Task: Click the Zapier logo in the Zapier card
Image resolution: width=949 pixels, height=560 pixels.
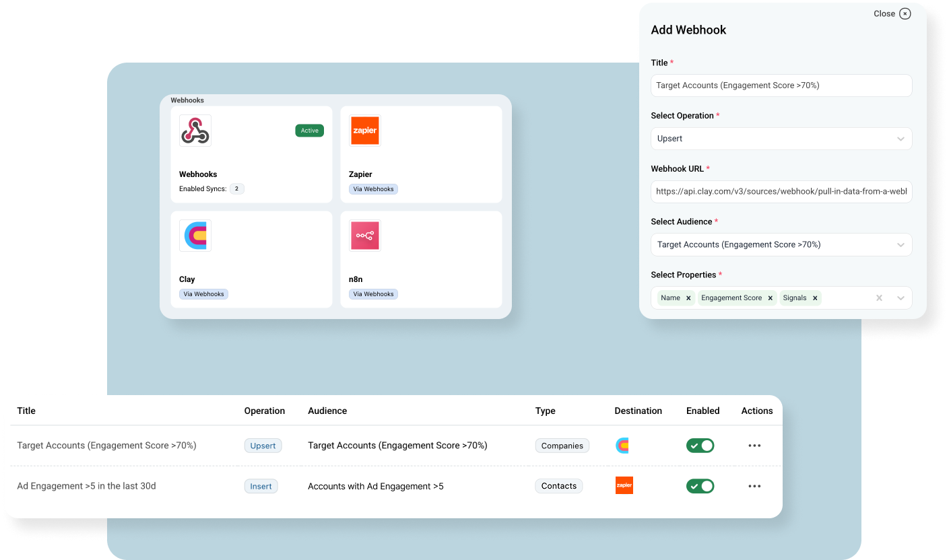Action: click(x=365, y=131)
